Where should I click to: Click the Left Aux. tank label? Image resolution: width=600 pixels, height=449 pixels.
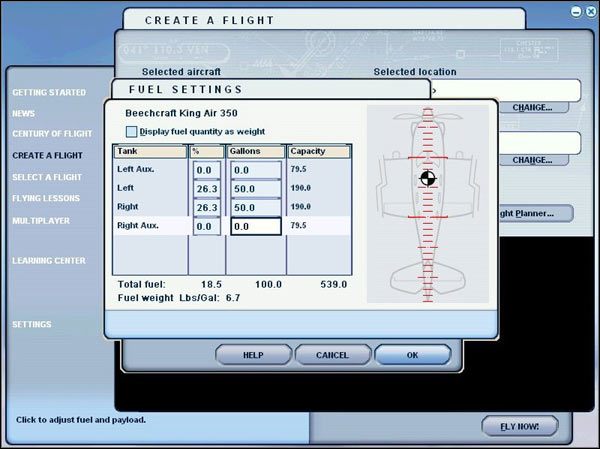(x=135, y=169)
